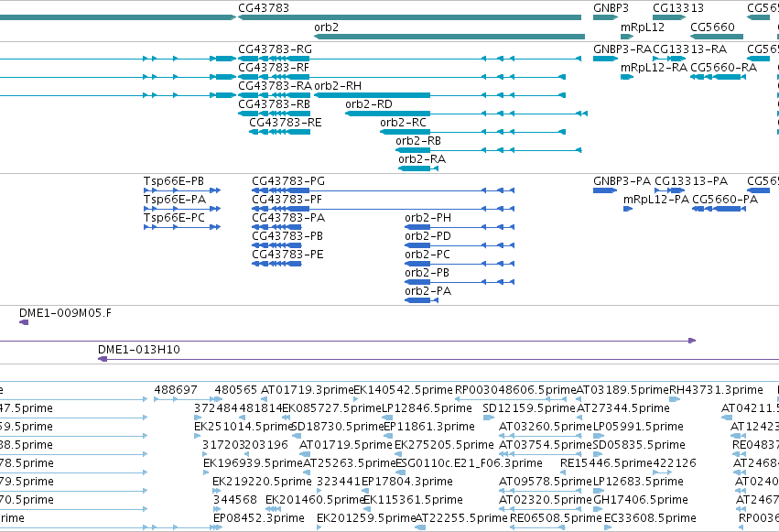Click protein GNBP3-PA

pos(605,190)
